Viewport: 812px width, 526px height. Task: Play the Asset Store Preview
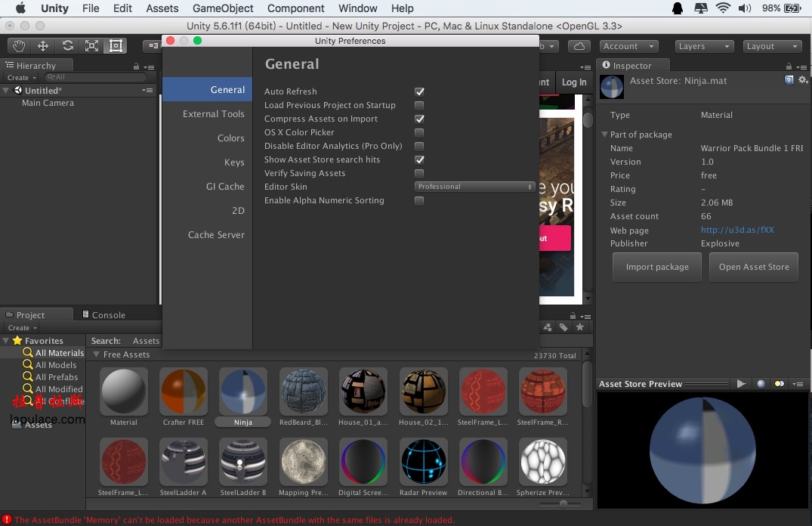(741, 384)
